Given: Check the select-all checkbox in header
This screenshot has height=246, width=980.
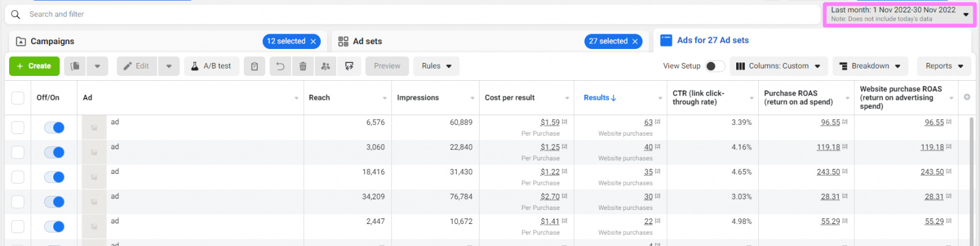Looking at the screenshot, I should (x=18, y=98).
